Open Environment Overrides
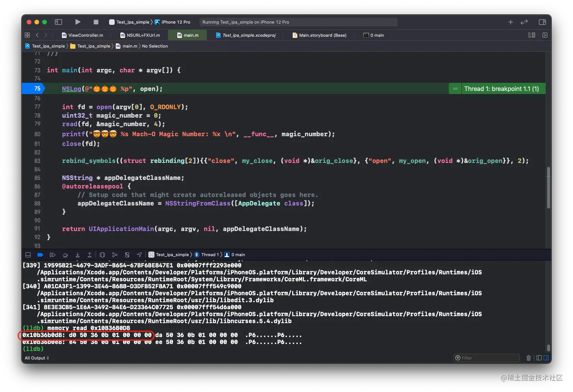The height and width of the screenshot is (392, 573). (x=127, y=255)
